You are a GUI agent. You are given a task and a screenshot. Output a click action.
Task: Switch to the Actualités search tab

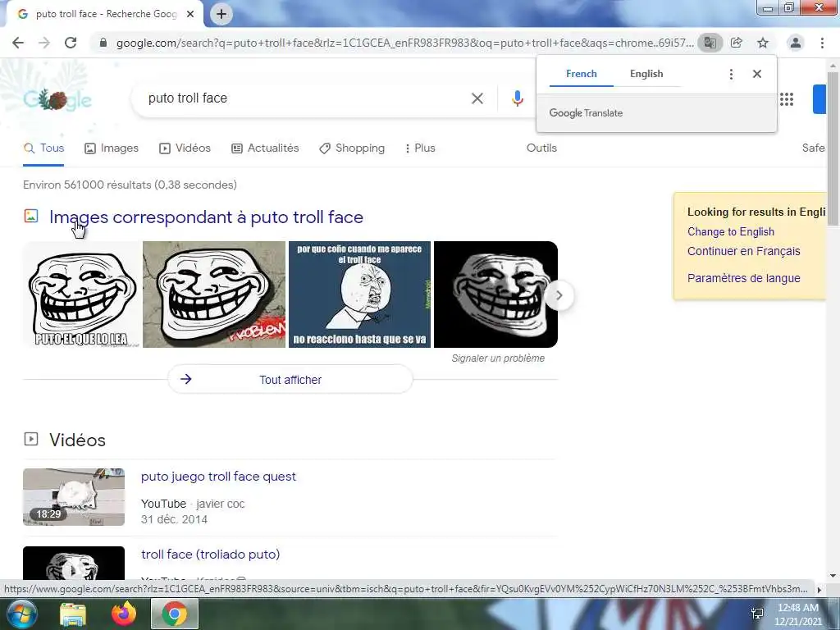click(265, 148)
